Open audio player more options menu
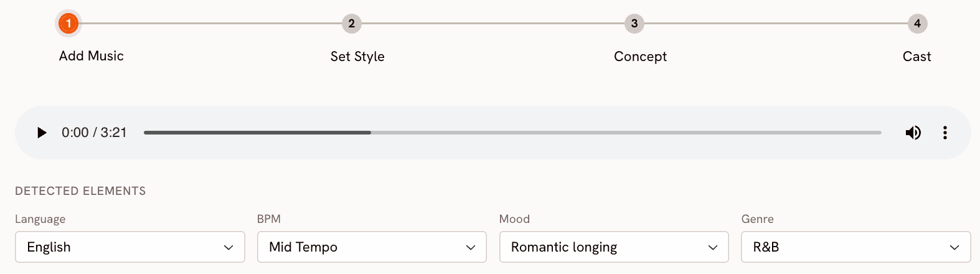The image size is (980, 274). click(x=945, y=133)
